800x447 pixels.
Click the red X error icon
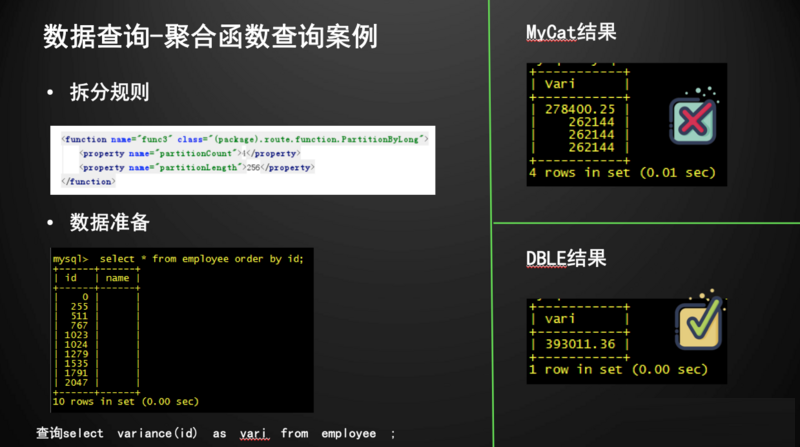point(693,120)
